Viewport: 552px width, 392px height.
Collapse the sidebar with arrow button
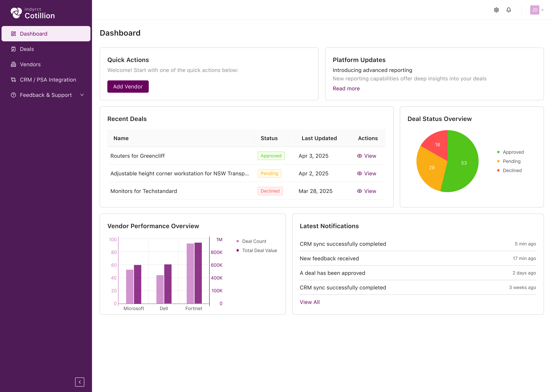tap(80, 382)
